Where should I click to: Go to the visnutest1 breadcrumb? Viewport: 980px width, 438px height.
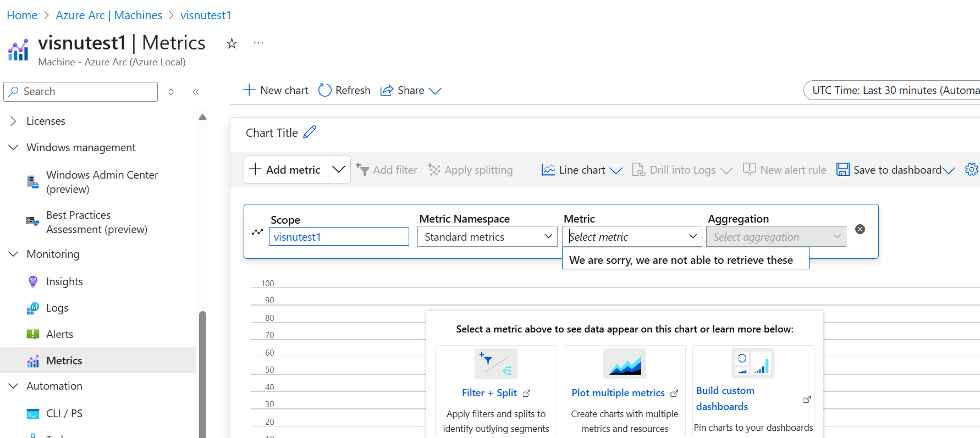click(206, 15)
